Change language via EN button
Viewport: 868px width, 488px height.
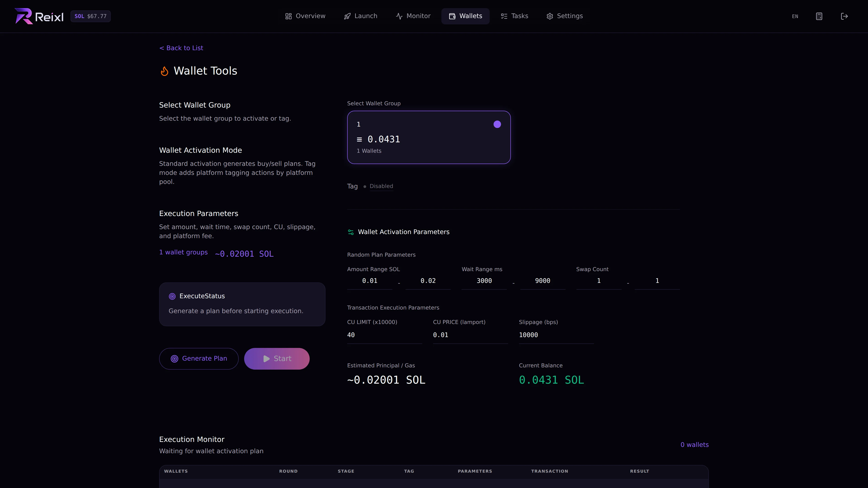[x=795, y=16]
